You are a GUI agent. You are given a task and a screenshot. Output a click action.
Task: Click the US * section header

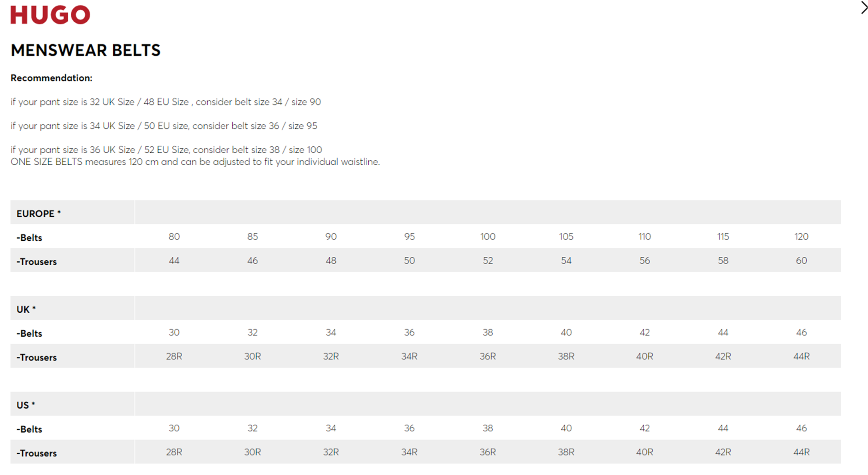point(26,405)
